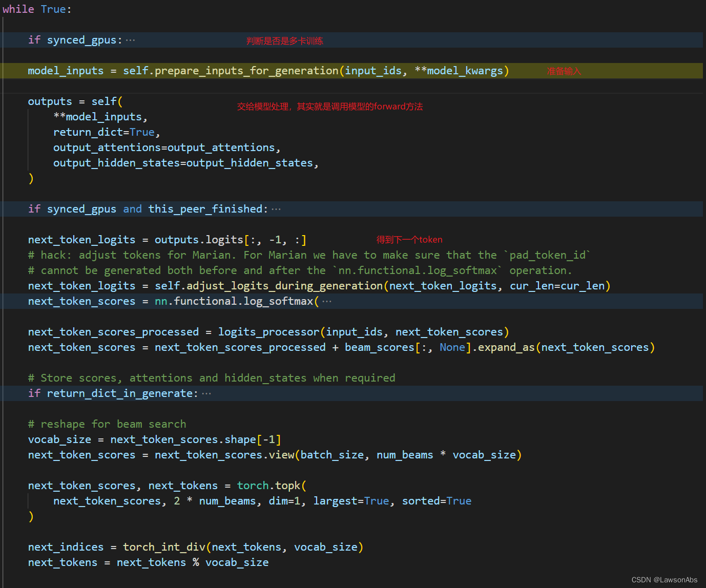Click the torch.topk function call
Image resolution: width=706 pixels, height=588 pixels.
(x=268, y=486)
